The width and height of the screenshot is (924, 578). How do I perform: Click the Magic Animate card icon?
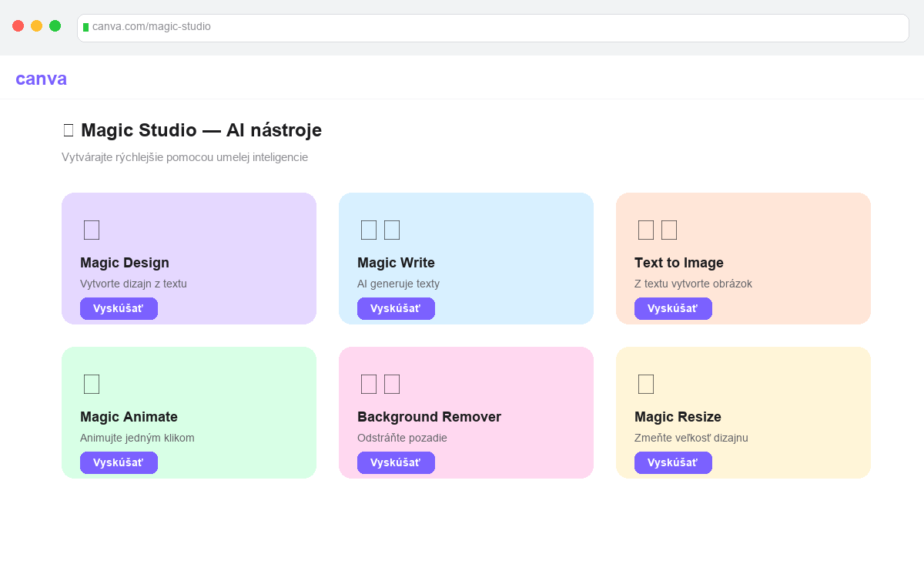(x=92, y=384)
